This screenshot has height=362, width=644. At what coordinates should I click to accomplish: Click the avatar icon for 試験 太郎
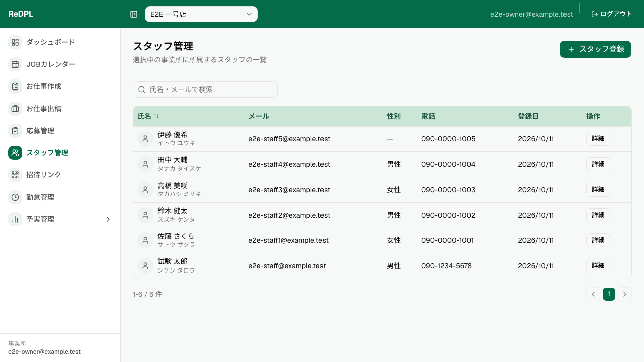145,266
